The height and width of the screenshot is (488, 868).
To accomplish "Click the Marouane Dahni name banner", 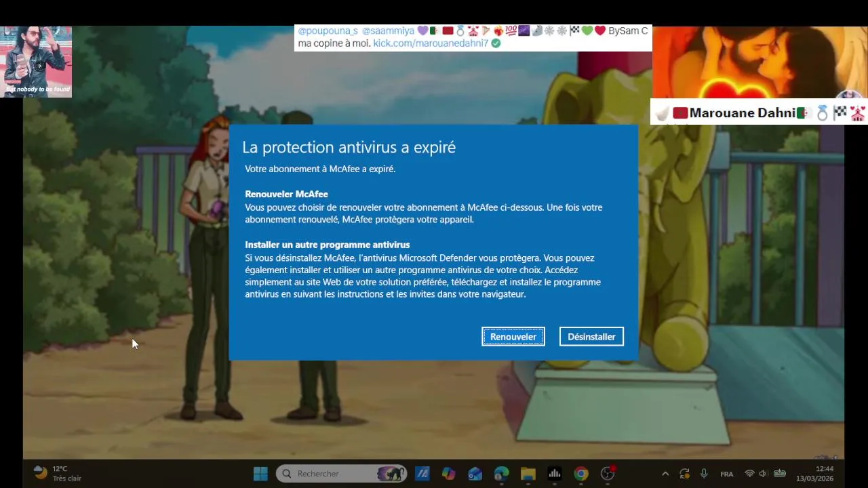I will click(759, 113).
